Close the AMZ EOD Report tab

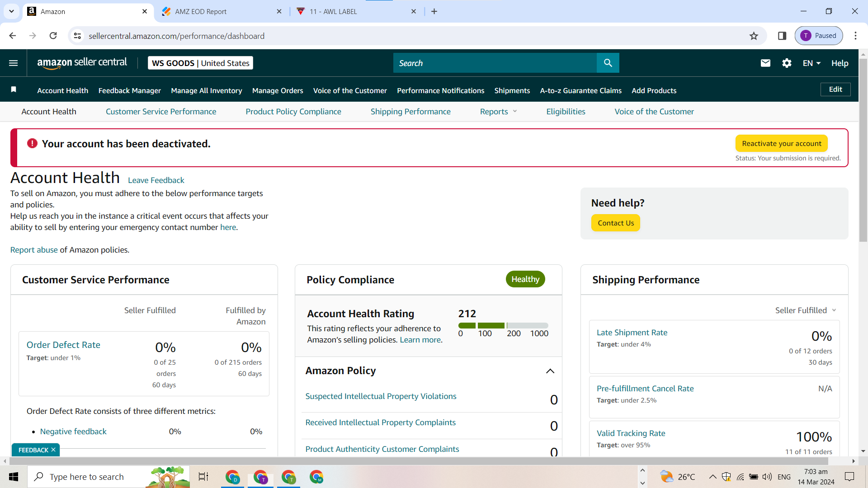(279, 11)
